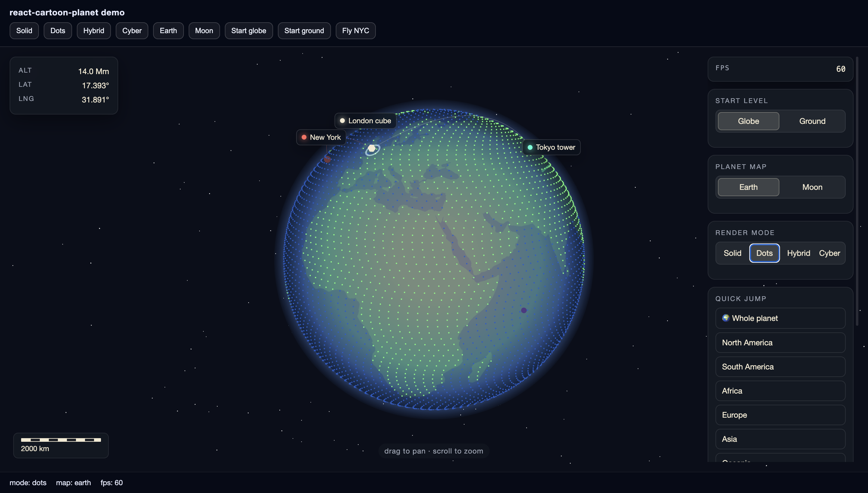Click the Solid button in top toolbar

coord(24,31)
